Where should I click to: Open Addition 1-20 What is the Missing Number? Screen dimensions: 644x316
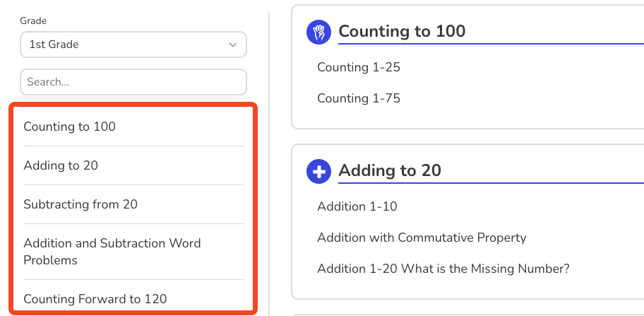pyautogui.click(x=443, y=269)
